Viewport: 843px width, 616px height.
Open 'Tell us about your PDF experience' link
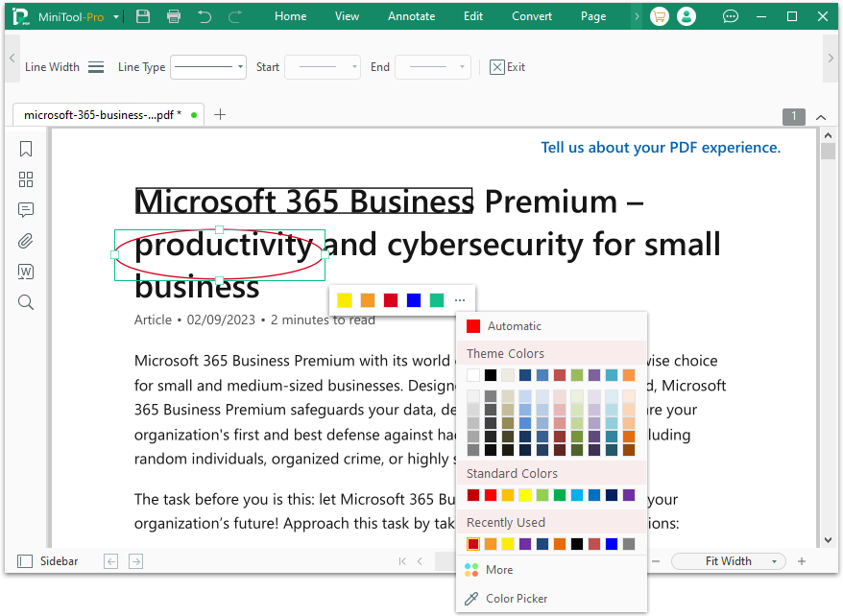(x=661, y=147)
